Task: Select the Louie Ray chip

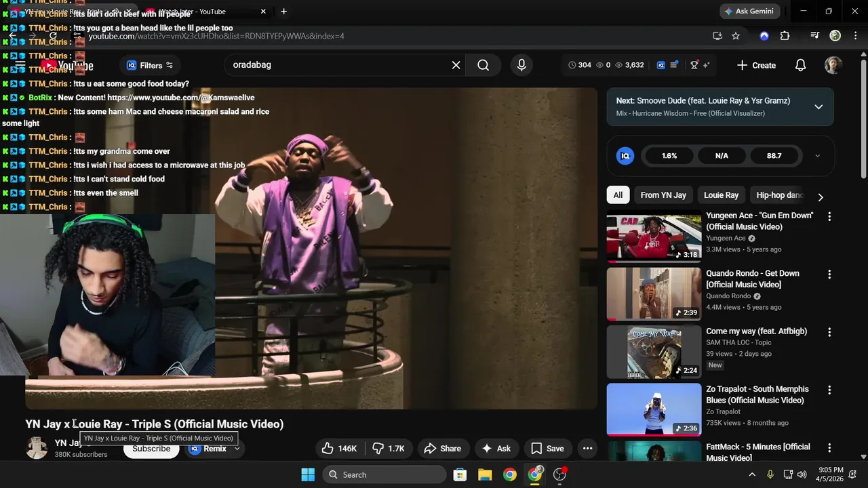Action: tap(721, 195)
